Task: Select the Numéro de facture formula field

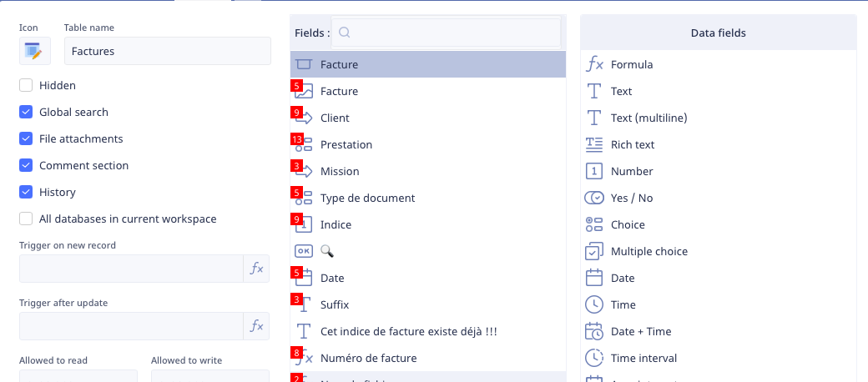Action: (368, 358)
